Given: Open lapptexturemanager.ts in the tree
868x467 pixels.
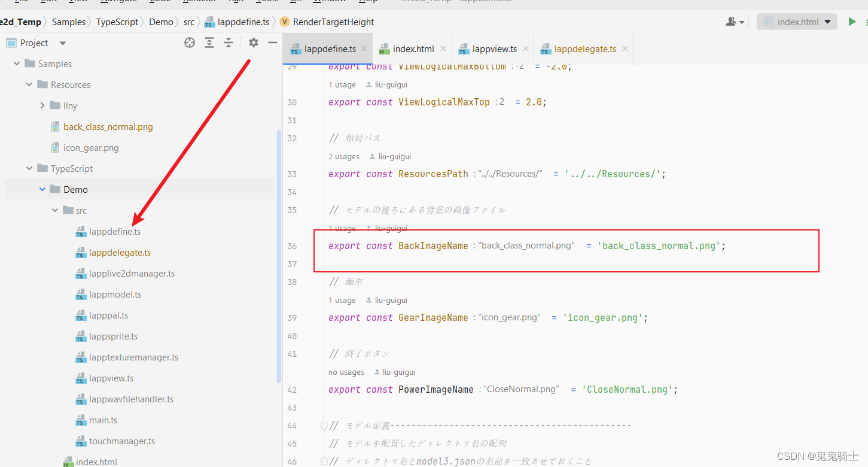Looking at the screenshot, I should [x=133, y=357].
